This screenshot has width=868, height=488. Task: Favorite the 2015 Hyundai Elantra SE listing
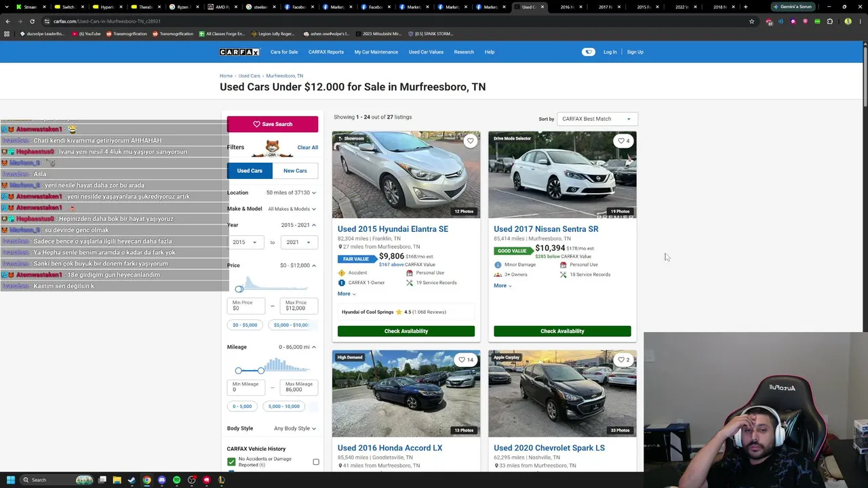[471, 141]
